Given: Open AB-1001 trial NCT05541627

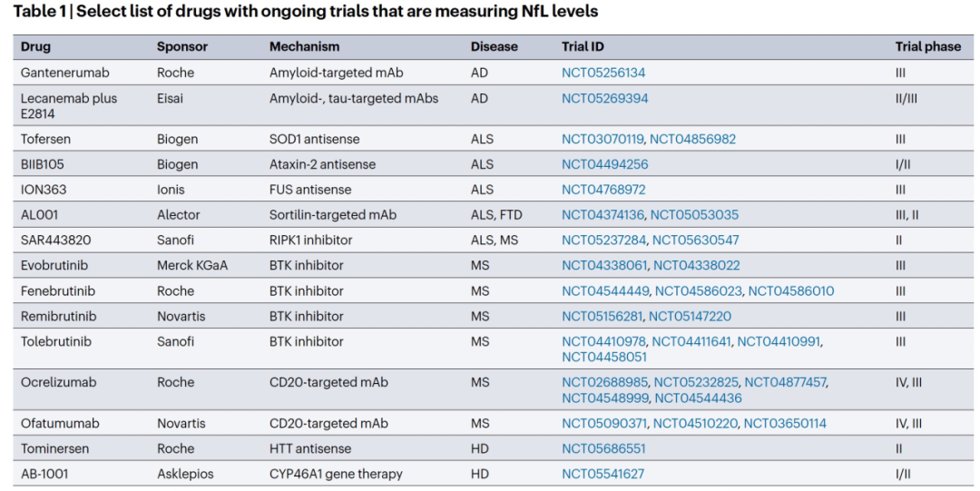Looking at the screenshot, I should [603, 474].
